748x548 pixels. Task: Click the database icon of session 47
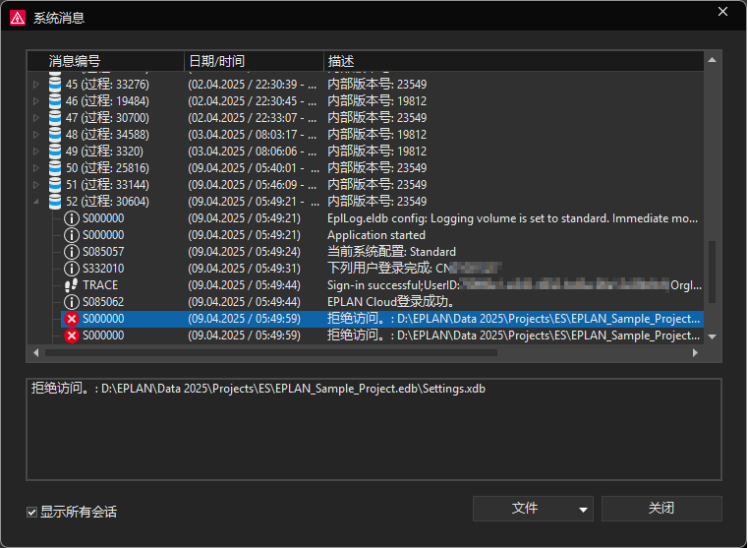tap(55, 118)
